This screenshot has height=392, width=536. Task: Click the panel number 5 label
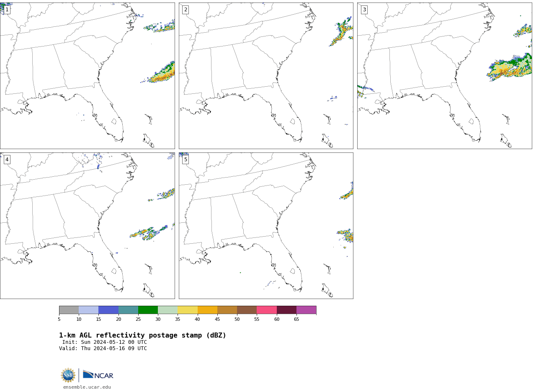click(x=186, y=160)
